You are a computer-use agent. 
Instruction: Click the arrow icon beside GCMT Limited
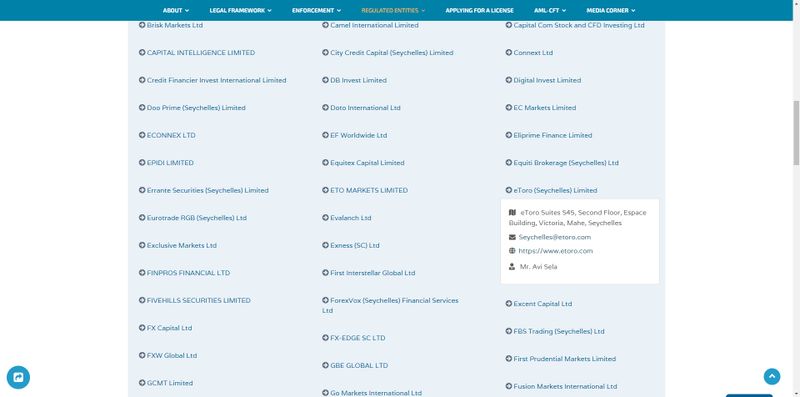coord(142,383)
